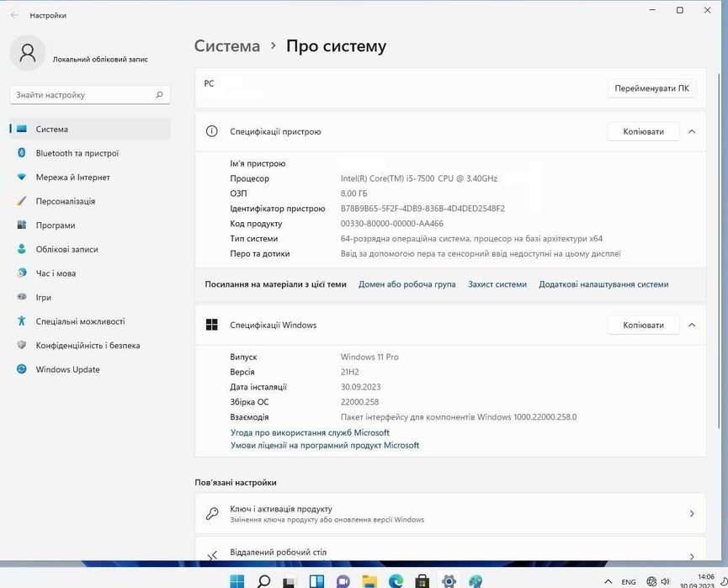Go to Мережа й Інтернет settings
The width and height of the screenshot is (728, 588).
point(89,177)
